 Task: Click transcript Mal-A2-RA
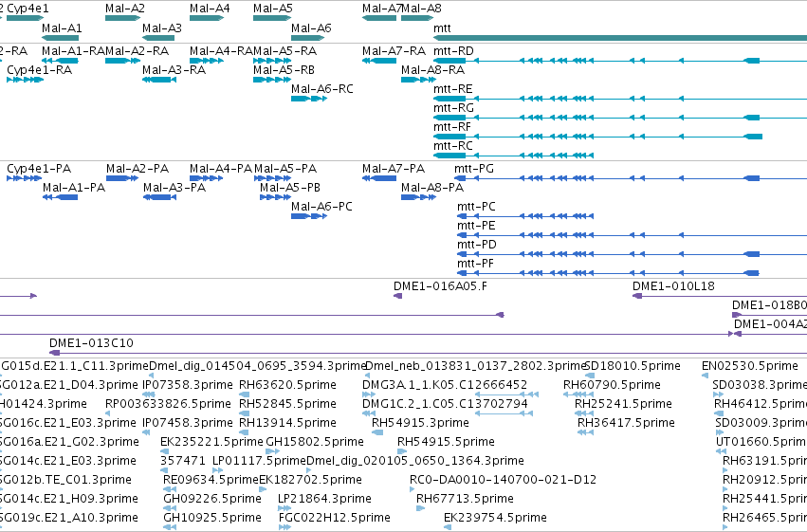[122, 61]
